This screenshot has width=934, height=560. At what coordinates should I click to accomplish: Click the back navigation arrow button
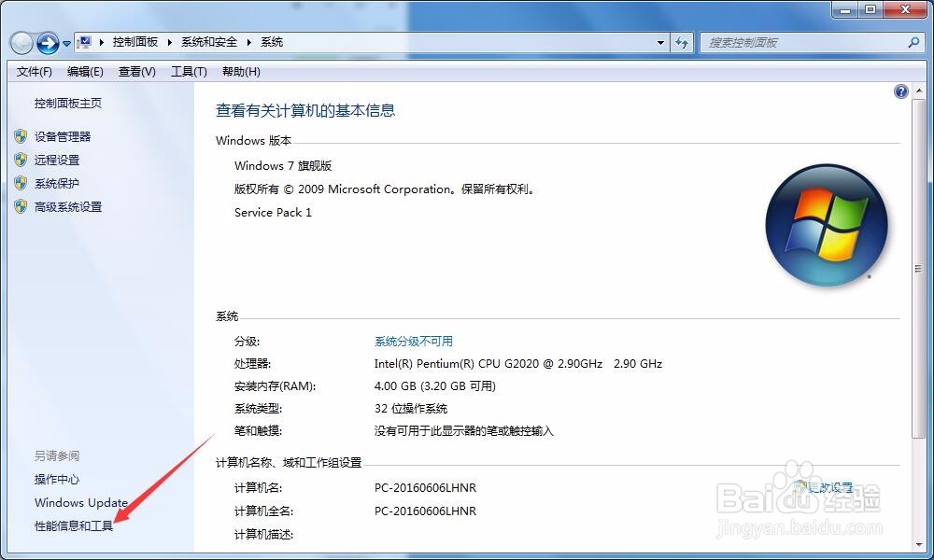pos(21,43)
